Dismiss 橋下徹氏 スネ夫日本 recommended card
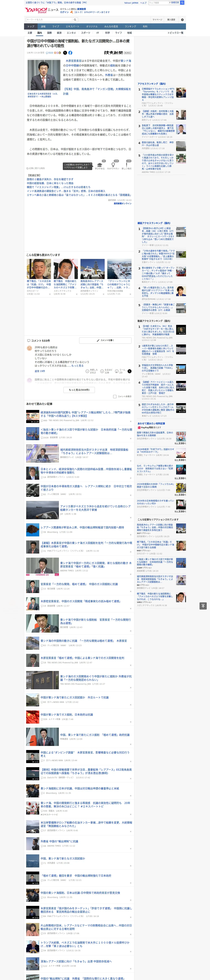The image size is (210, 980). coord(50,294)
